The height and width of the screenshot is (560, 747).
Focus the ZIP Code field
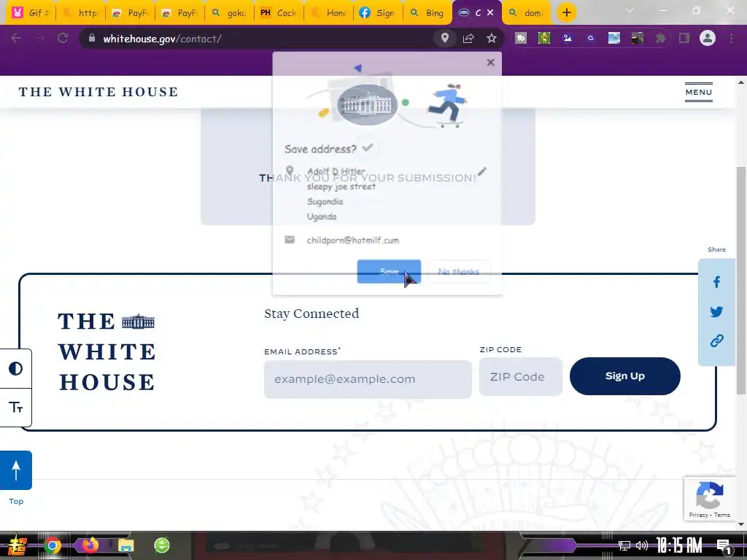point(521,377)
